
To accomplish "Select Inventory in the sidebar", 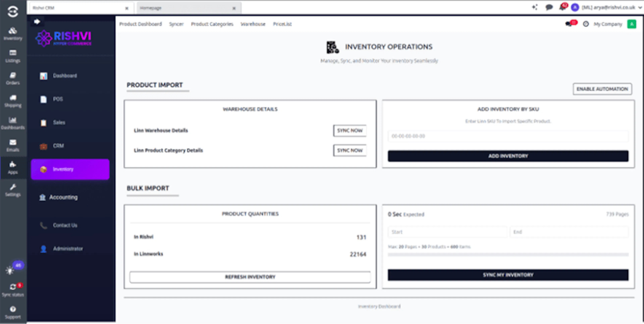I will [x=70, y=169].
